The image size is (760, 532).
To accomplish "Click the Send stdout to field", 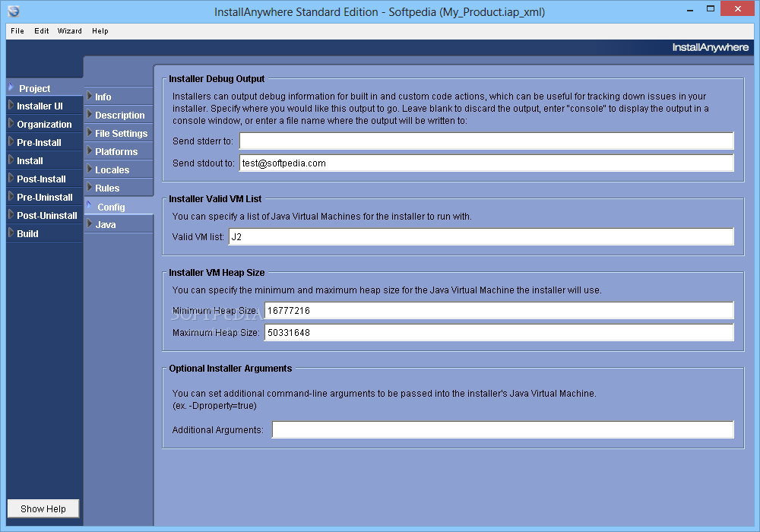I will (x=486, y=163).
